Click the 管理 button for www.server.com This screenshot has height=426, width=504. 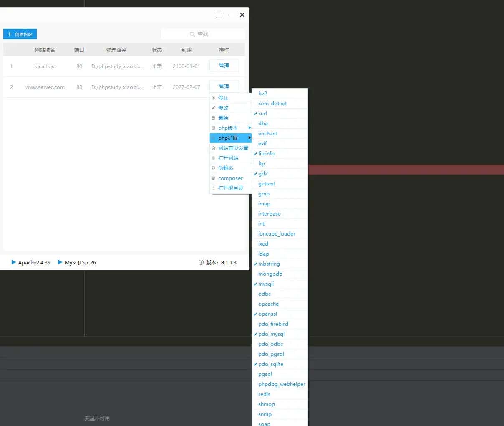point(224,86)
